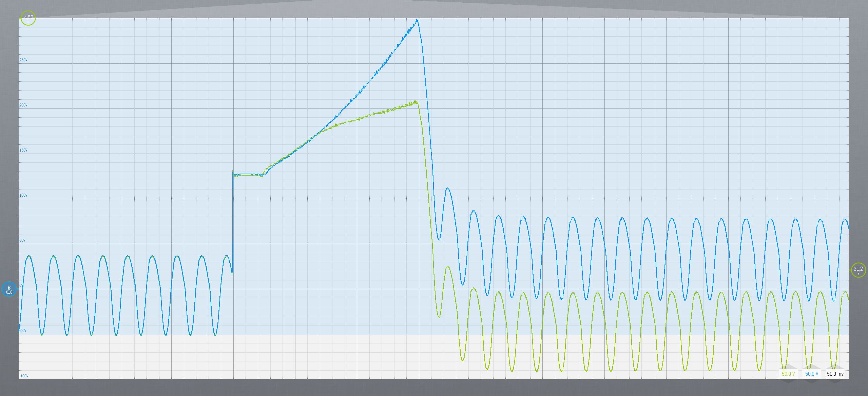The width and height of the screenshot is (868, 396).
Task: Click the 0V axis label
Action: [x=21, y=285]
